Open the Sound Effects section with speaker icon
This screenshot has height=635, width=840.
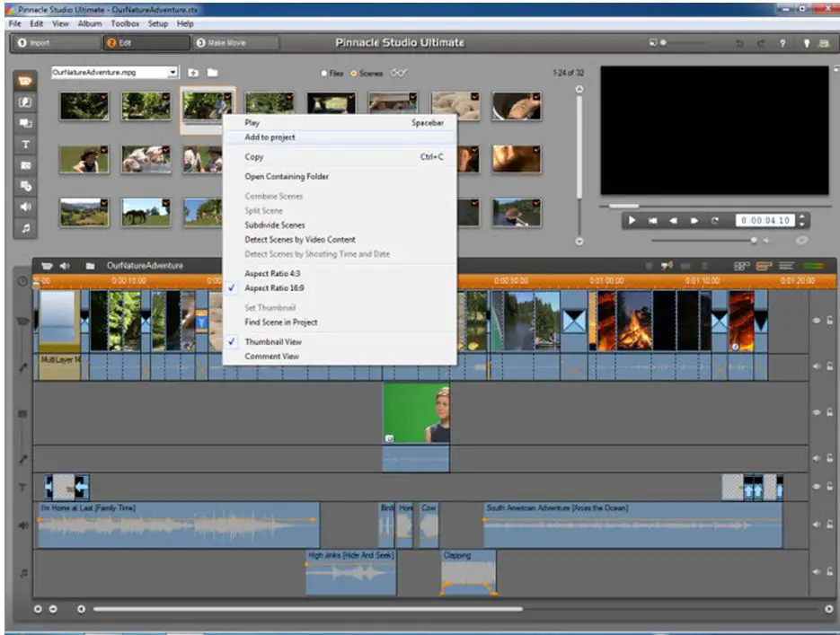coord(25,207)
